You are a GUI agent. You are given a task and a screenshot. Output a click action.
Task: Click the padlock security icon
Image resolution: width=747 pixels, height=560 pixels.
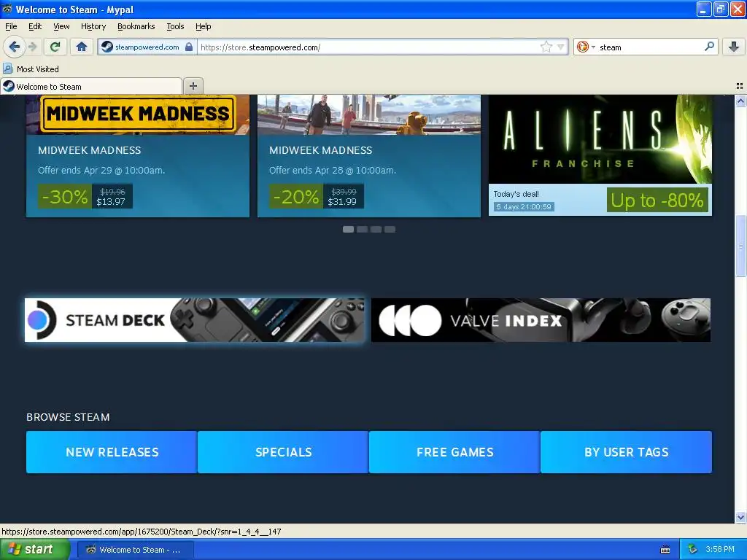click(189, 47)
